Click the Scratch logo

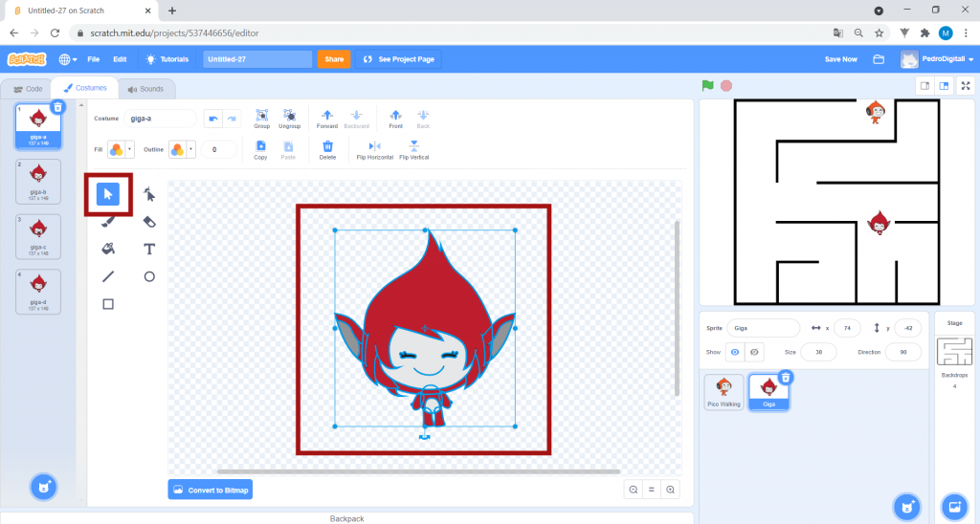point(27,59)
